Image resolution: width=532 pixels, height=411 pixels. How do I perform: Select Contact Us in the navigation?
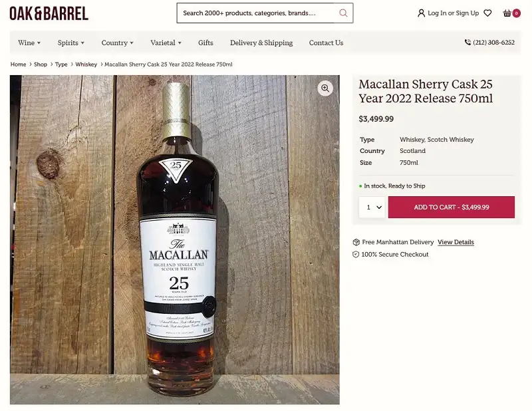[326, 43]
